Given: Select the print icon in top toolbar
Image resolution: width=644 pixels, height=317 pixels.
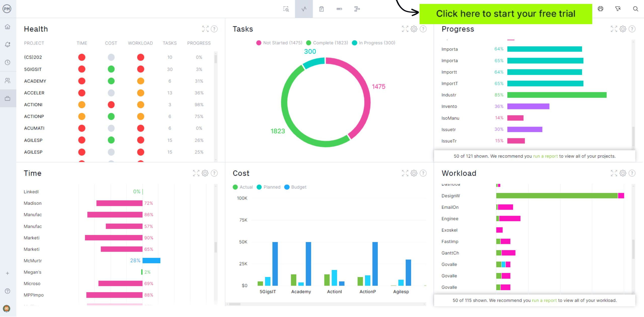Looking at the screenshot, I should (x=601, y=9).
